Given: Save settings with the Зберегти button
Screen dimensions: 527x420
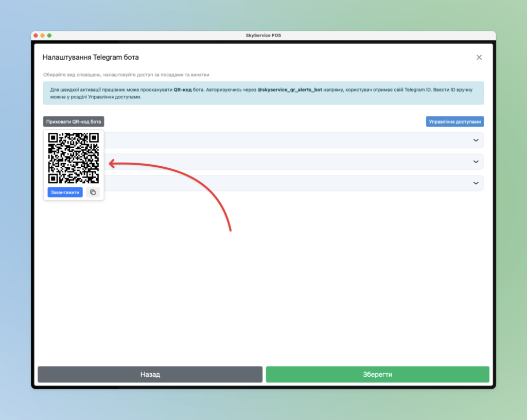Looking at the screenshot, I should tap(377, 374).
